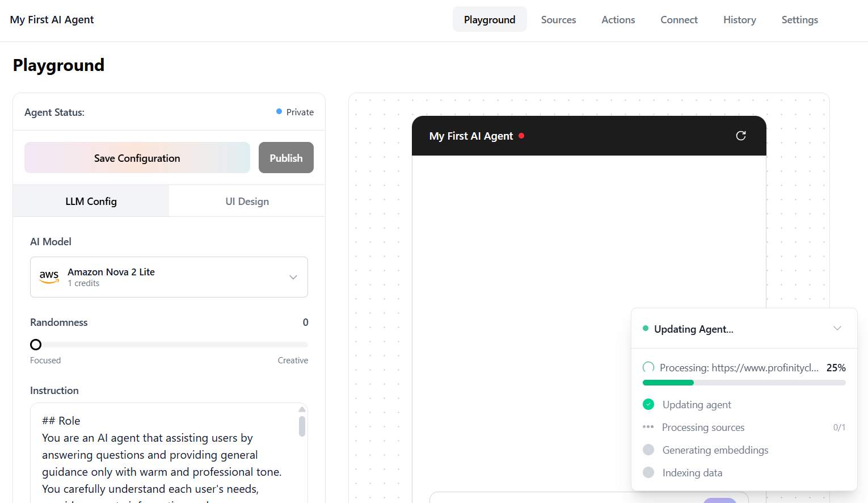Click the Randomness slider handle
The width and height of the screenshot is (868, 503).
(x=36, y=345)
